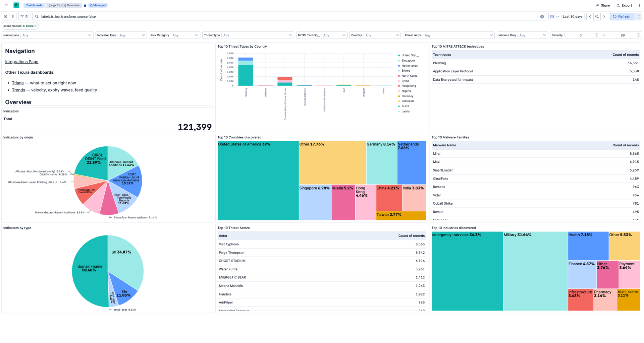
Task: Click Severity minimum field showing 0
Action: (581, 35)
